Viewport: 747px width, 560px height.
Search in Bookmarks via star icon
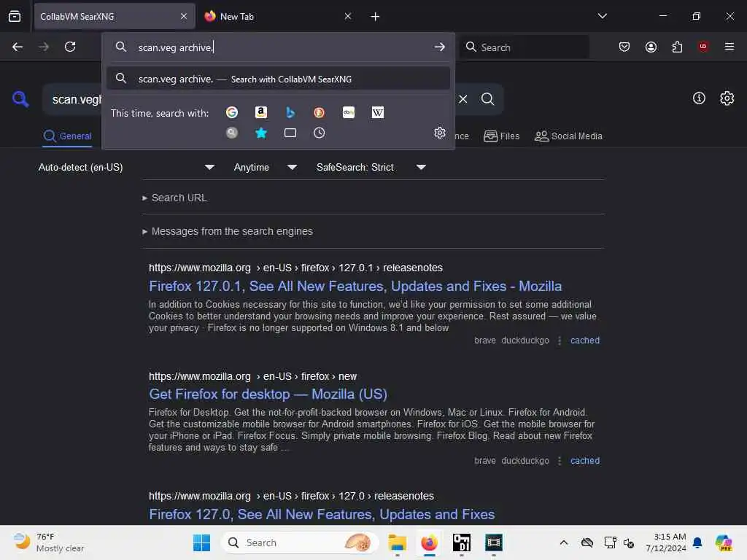coord(261,133)
